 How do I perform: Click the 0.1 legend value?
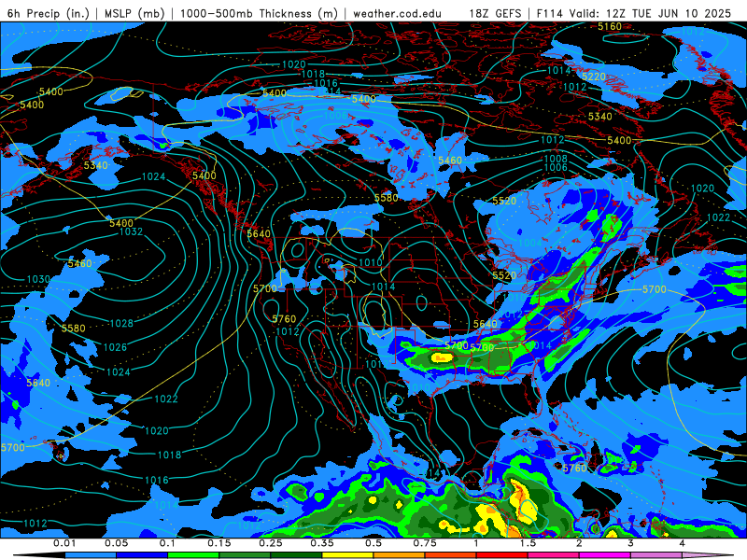tap(168, 543)
